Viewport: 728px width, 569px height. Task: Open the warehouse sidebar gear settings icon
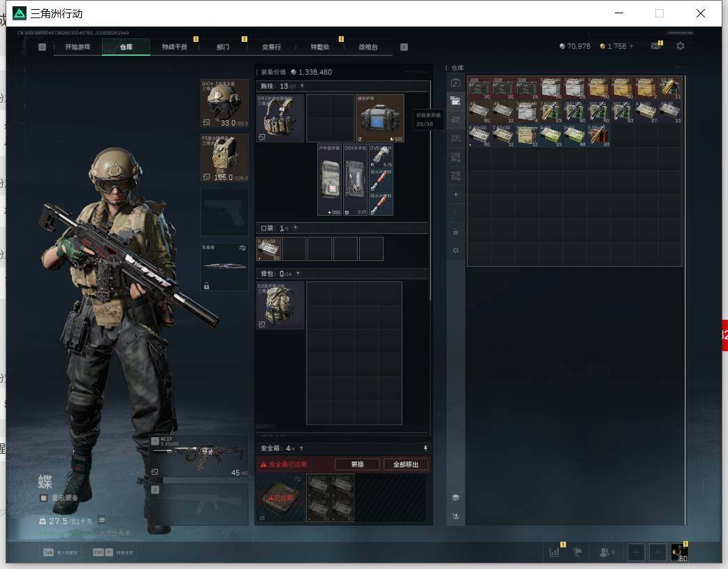click(x=456, y=250)
